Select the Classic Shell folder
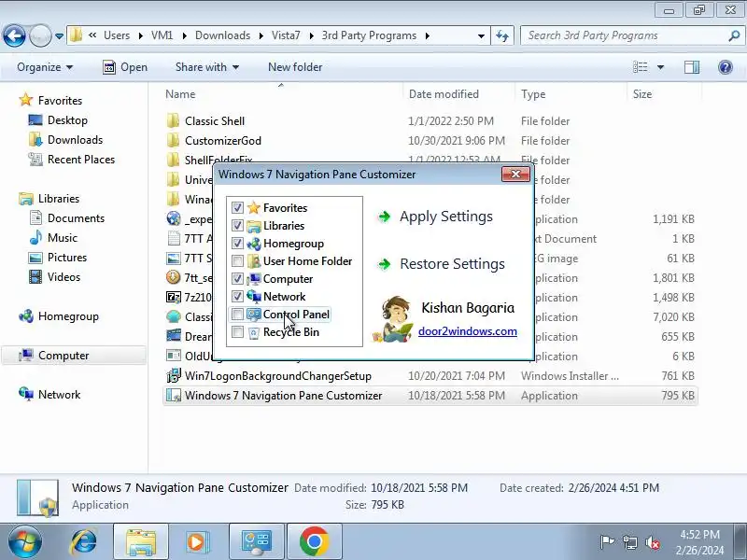 pos(215,121)
